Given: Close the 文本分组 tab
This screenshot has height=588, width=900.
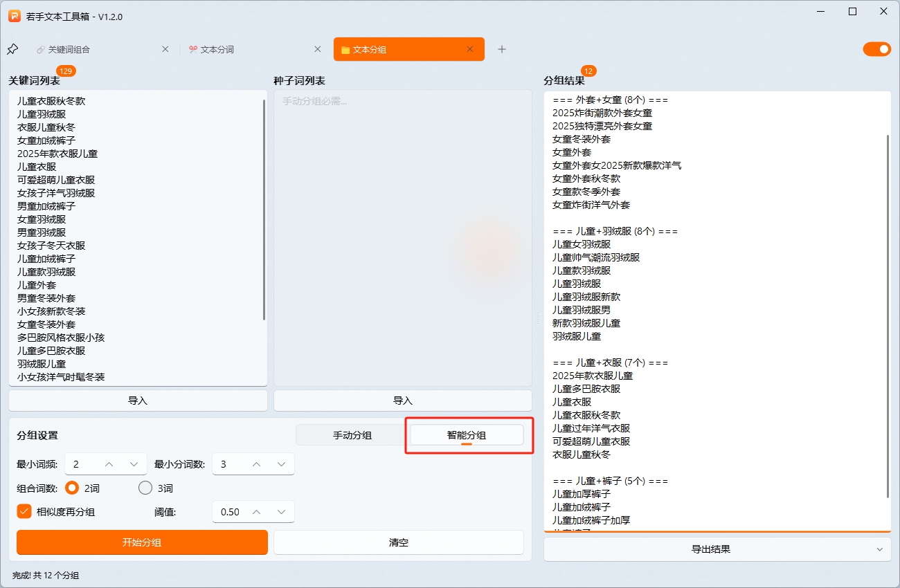Looking at the screenshot, I should pos(469,49).
